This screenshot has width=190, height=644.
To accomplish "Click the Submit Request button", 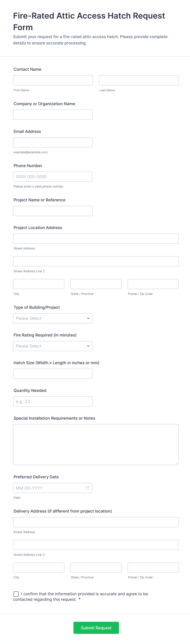I will 96,627.
